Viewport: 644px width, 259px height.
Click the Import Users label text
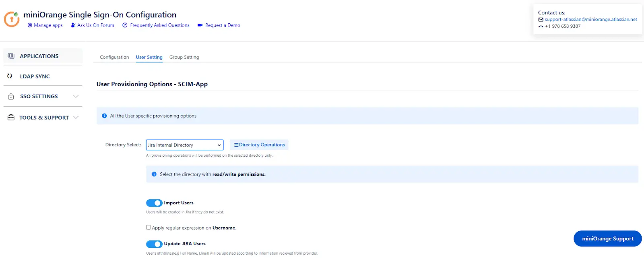click(x=179, y=203)
